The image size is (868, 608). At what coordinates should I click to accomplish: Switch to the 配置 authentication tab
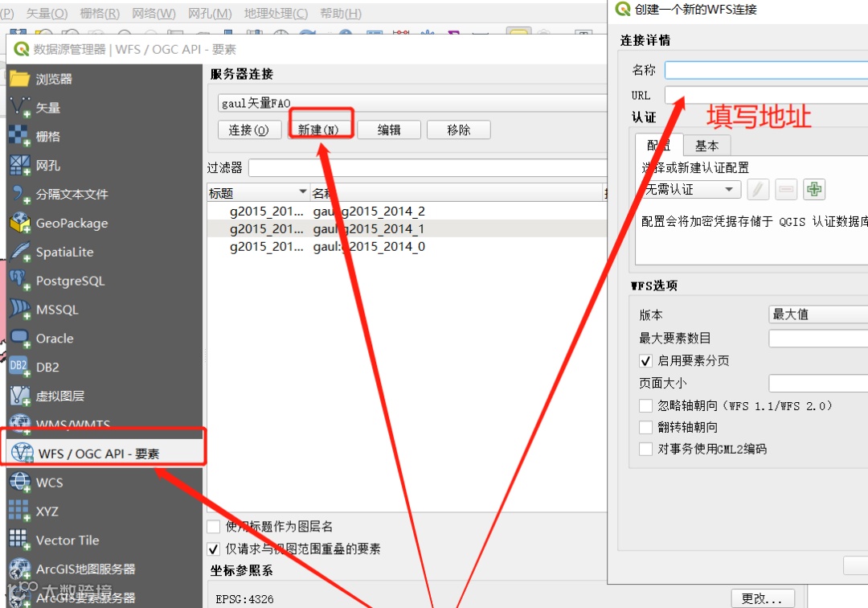[x=659, y=145]
